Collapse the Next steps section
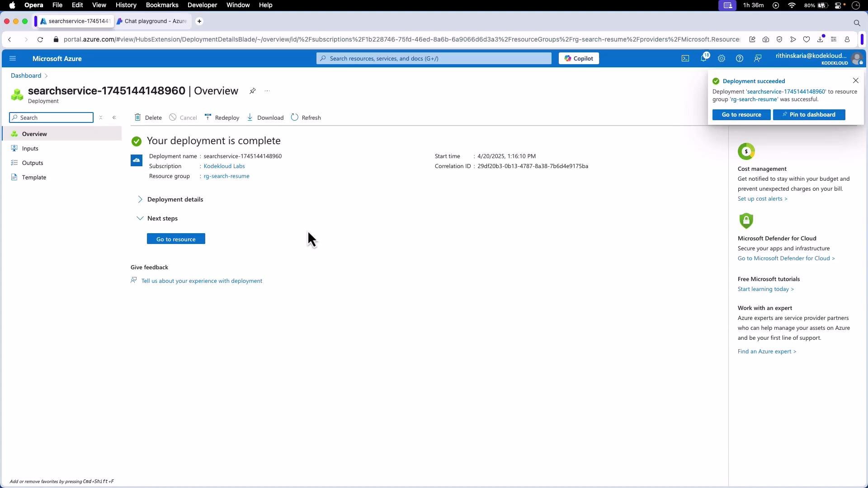The image size is (868, 488). [x=157, y=218]
